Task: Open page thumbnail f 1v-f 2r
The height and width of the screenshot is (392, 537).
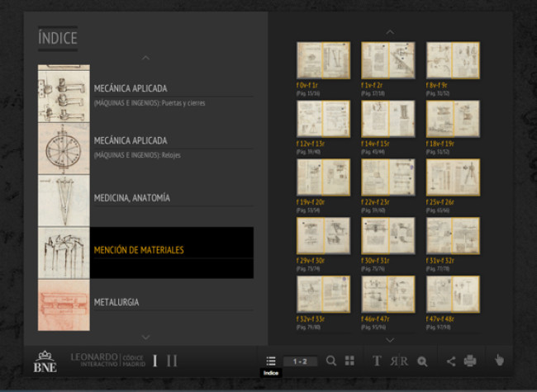Action: [x=388, y=60]
